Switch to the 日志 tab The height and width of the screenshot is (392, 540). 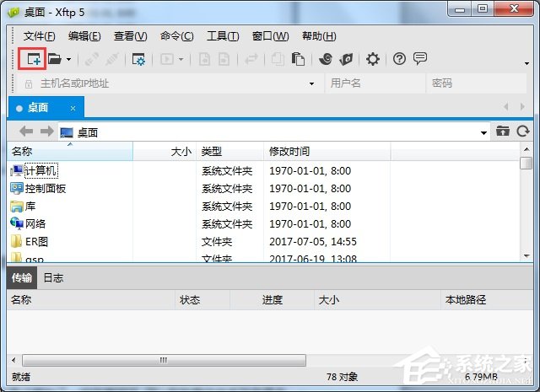pyautogui.click(x=53, y=277)
